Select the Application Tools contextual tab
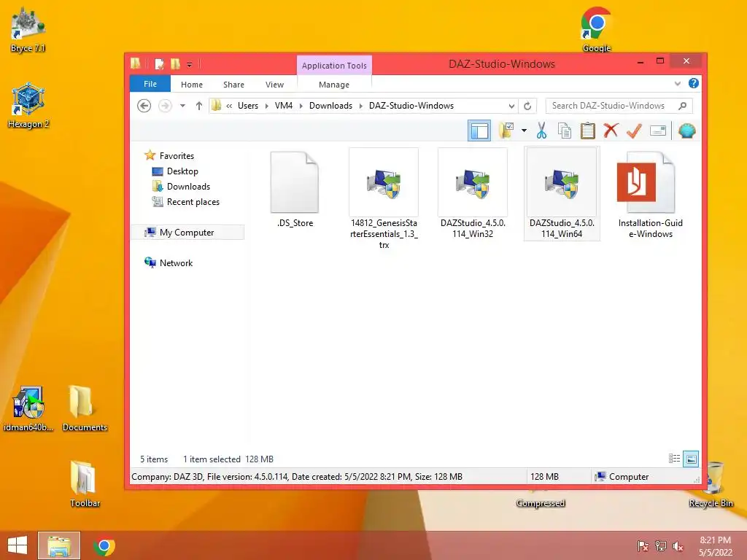This screenshot has height=560, width=747. click(334, 65)
